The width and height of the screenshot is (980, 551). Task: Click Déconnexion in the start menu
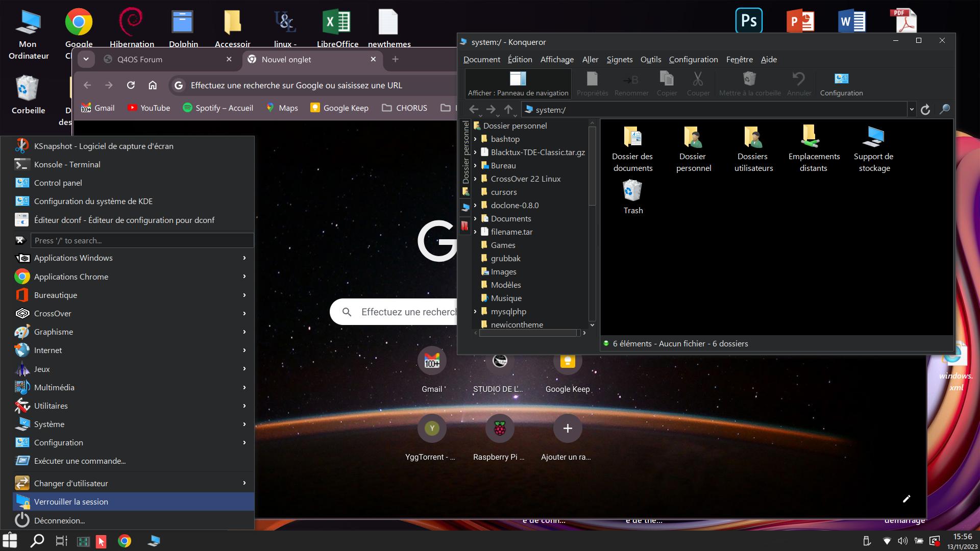pyautogui.click(x=133, y=520)
